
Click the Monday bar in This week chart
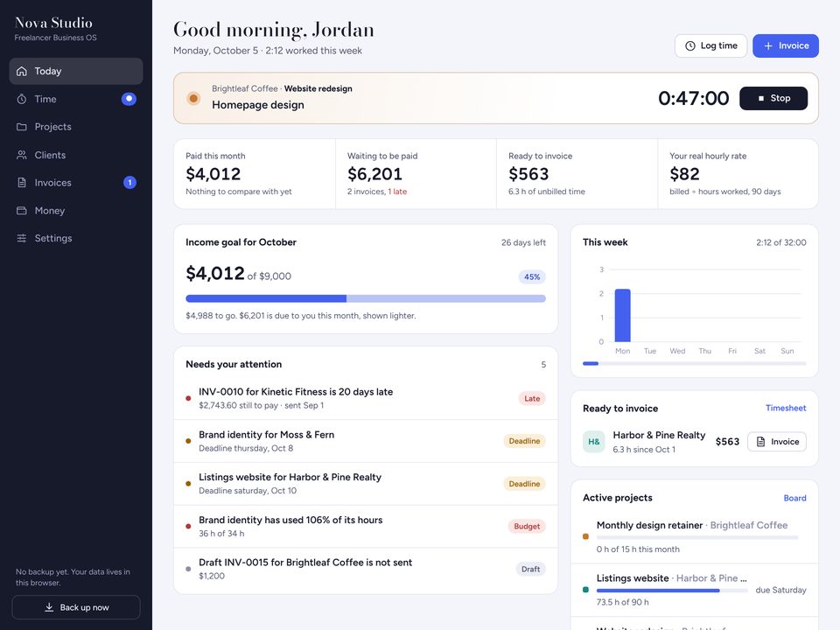pyautogui.click(x=622, y=315)
